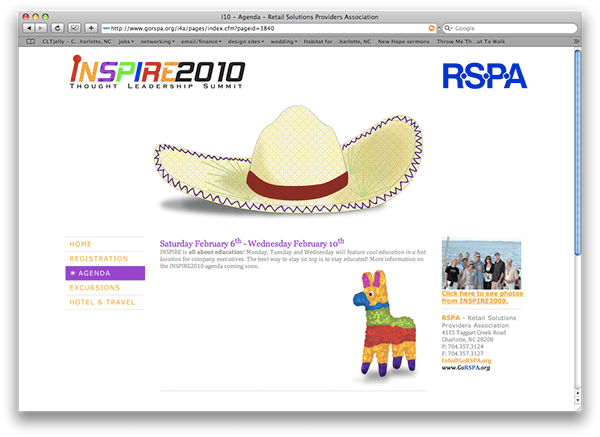Click 'Click here to see photos from INSPIRE2009' link
The image size is (600, 437).
pos(483,297)
